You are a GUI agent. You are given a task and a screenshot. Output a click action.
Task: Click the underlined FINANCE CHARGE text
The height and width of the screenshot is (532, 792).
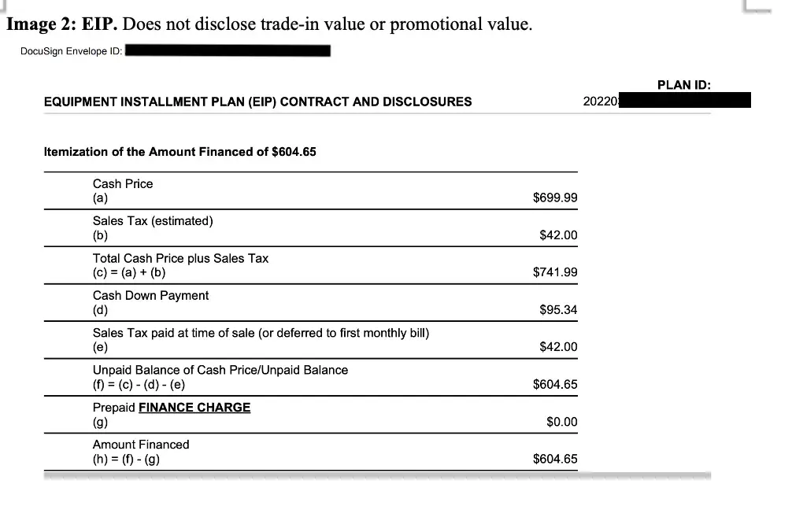(194, 408)
